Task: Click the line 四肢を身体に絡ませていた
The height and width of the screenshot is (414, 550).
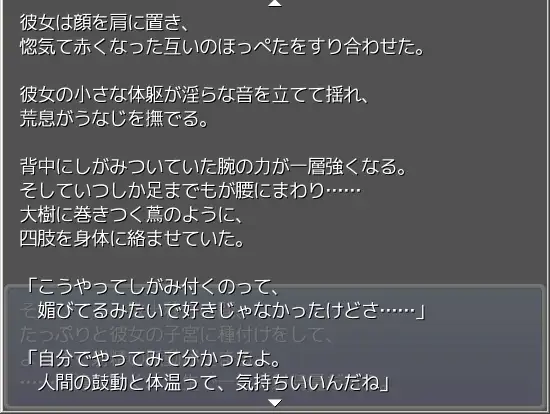Action: click(x=132, y=239)
